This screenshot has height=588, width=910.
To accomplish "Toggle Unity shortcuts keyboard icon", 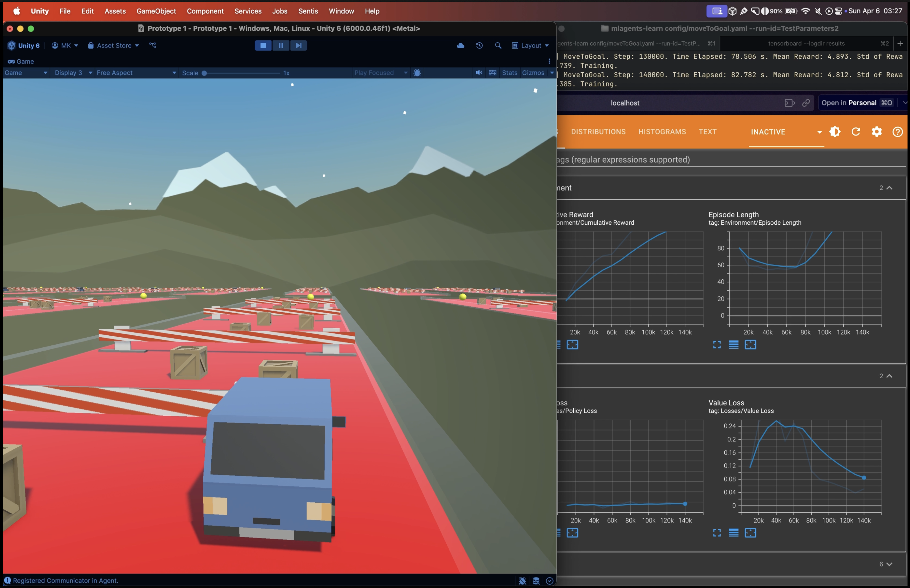I will click(493, 73).
